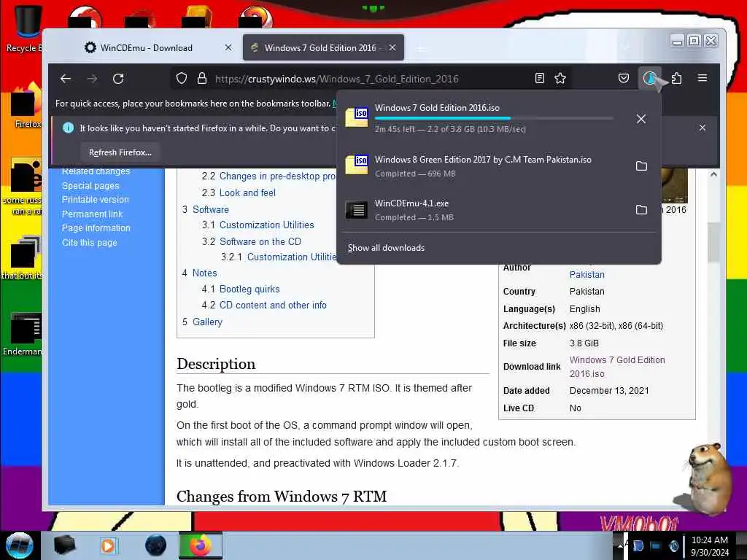The height and width of the screenshot is (560, 747).
Task: Open the Windows Start button
Action: pos(20,545)
